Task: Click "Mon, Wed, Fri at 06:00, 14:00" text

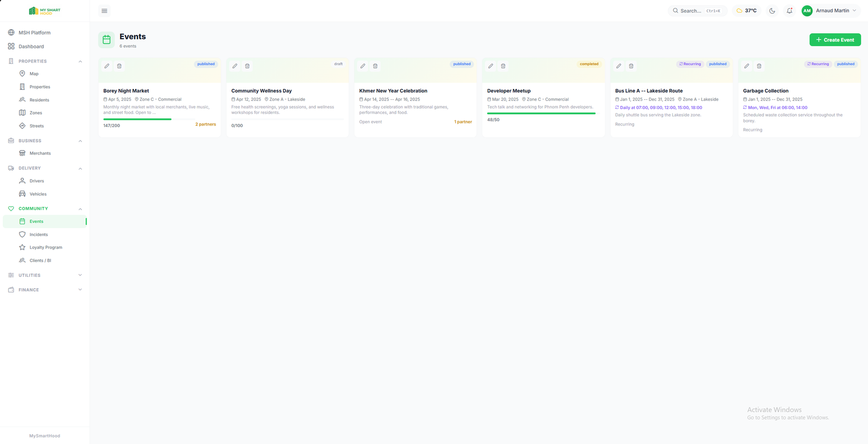Action: pos(777,107)
